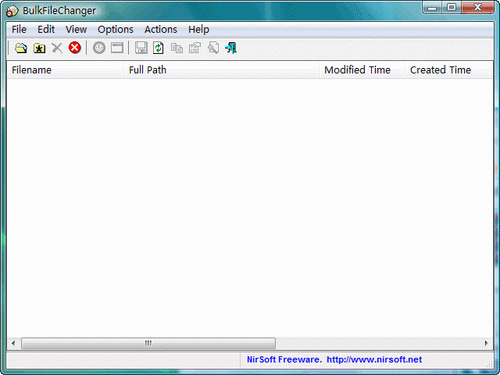
Task: Click the find magnifier toolbar icon
Action: click(213, 48)
